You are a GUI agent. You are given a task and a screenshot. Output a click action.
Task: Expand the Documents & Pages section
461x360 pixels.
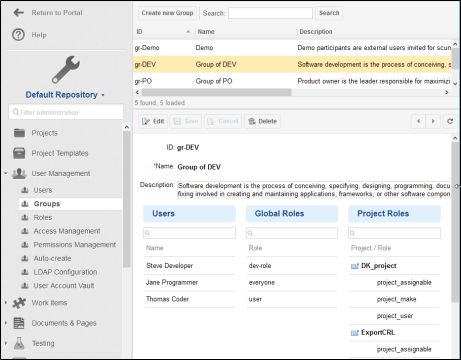pyautogui.click(x=6, y=323)
